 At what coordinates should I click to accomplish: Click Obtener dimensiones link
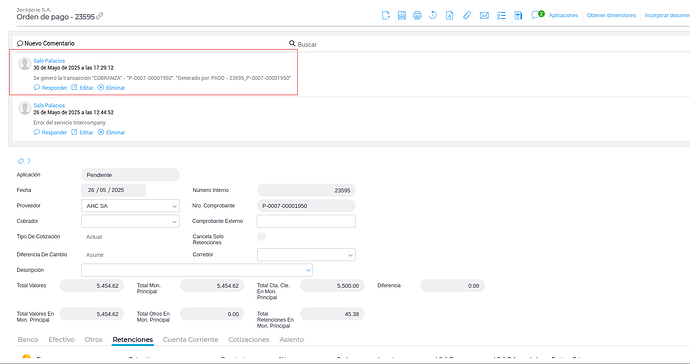611,15
